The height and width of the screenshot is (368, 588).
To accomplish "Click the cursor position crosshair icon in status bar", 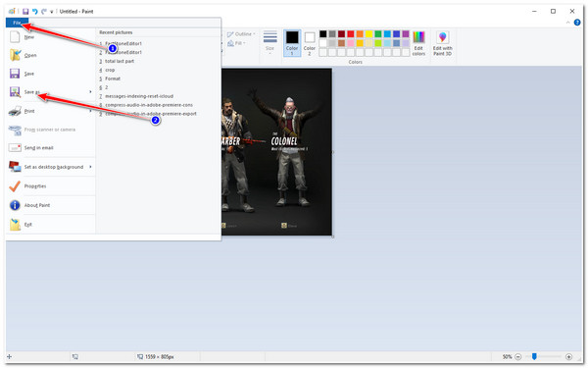I will click(10, 357).
